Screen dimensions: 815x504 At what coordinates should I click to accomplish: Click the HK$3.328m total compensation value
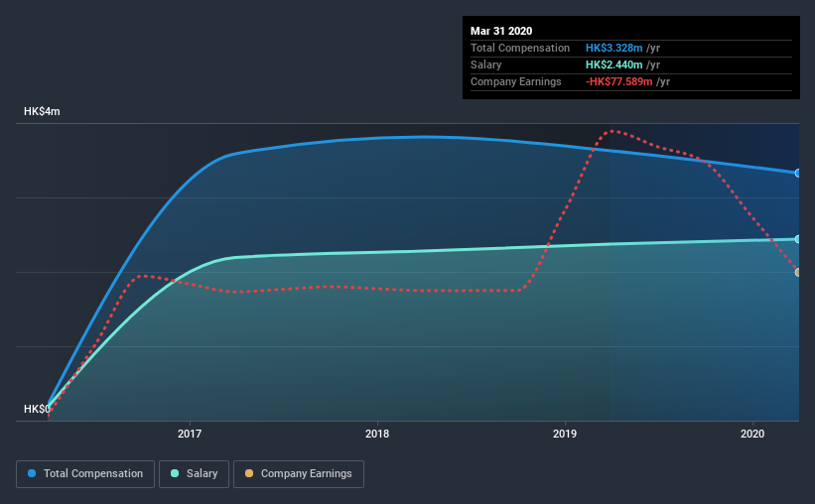[613, 48]
